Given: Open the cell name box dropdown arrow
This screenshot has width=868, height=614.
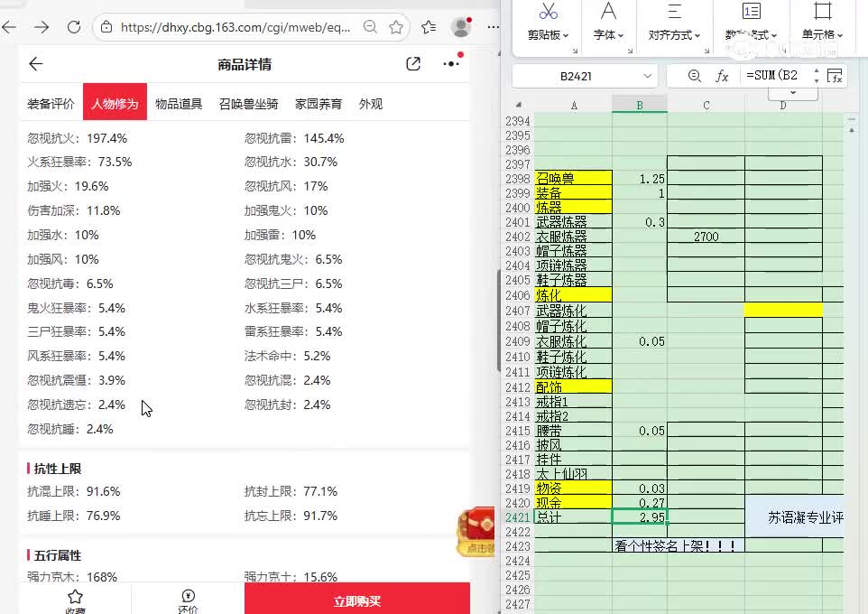Looking at the screenshot, I should 648,76.
